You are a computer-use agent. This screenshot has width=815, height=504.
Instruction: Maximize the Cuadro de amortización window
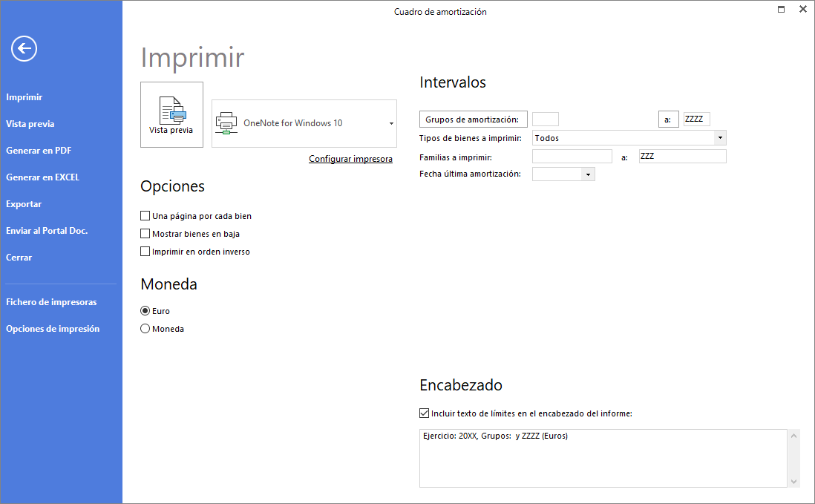[781, 9]
